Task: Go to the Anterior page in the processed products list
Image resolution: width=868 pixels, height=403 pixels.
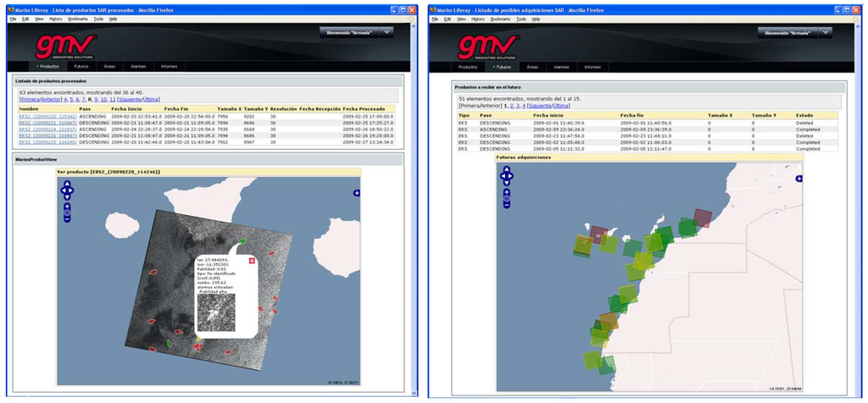Action: coord(50,100)
